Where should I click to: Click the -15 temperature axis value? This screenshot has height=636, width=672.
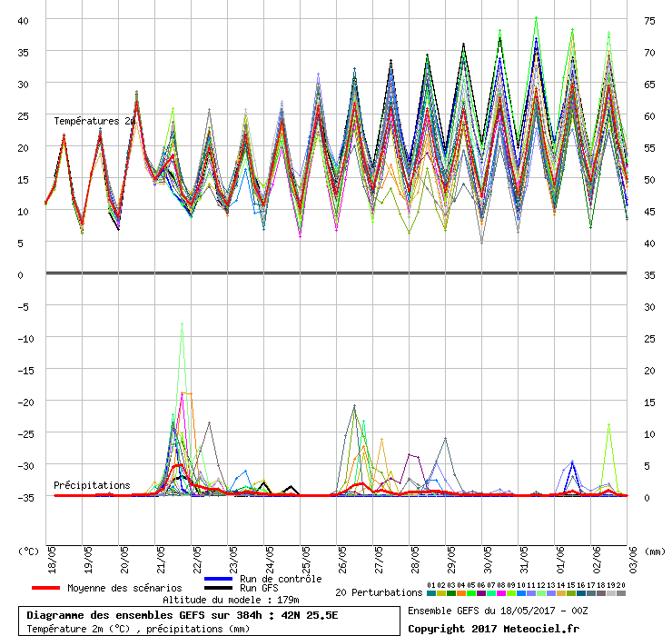point(25,371)
